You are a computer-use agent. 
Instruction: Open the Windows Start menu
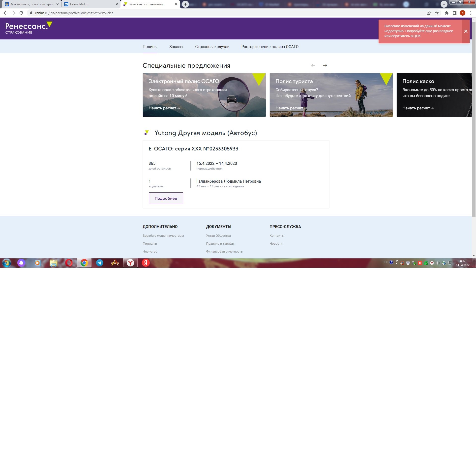coord(7,263)
